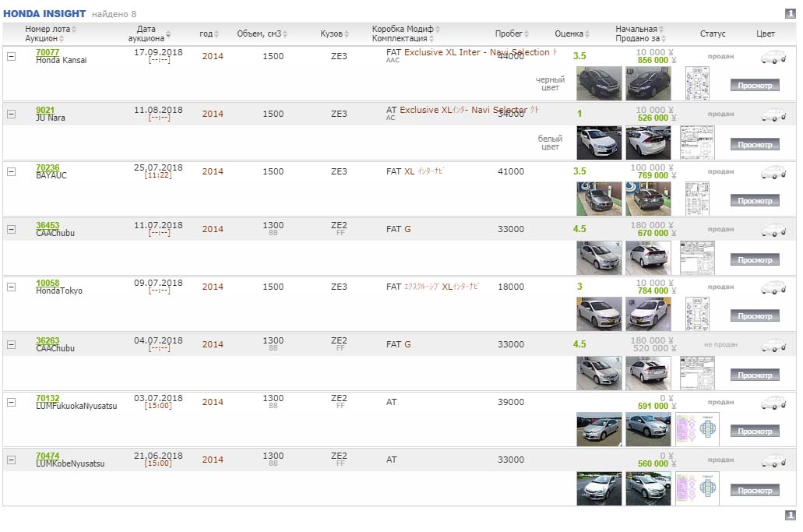
Task: Open colored auction sheet for lot 70132
Action: pos(696,429)
